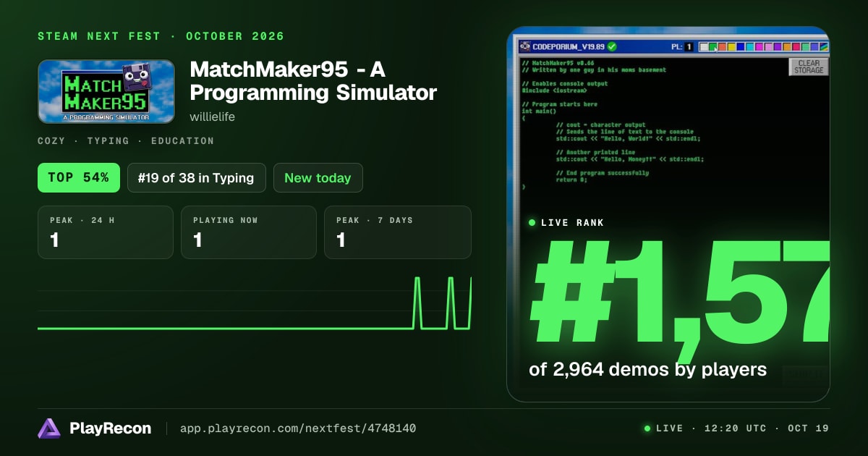Pick the magenta color swatch
The height and width of the screenshot is (456, 868).
pos(759,47)
